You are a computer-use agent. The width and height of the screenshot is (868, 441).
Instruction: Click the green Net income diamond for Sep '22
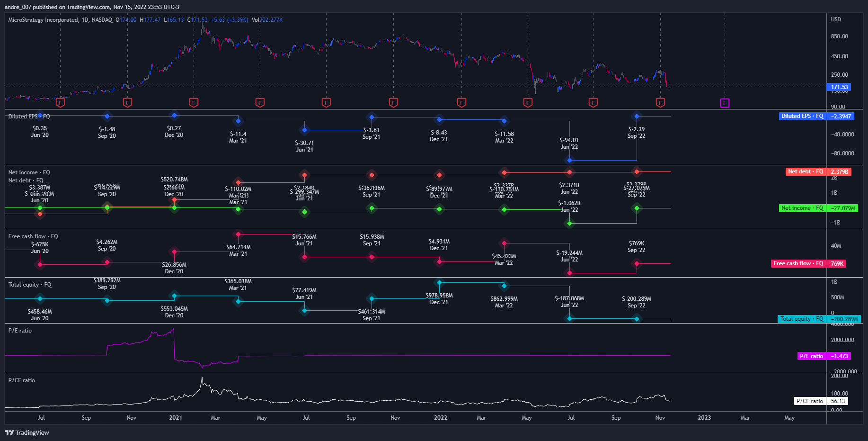pyautogui.click(x=637, y=208)
